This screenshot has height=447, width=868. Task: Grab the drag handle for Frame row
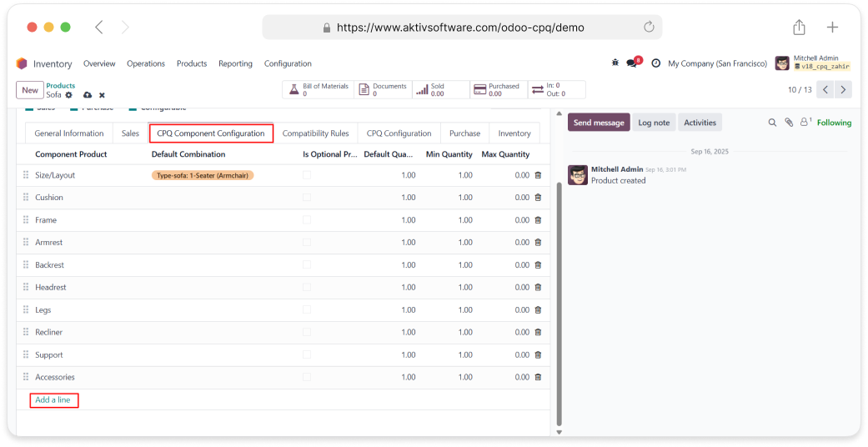point(26,220)
